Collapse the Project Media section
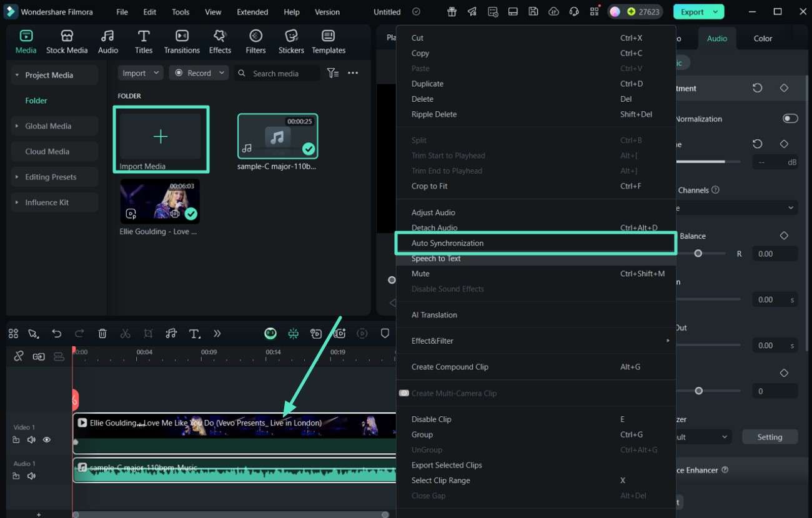Viewport: 812px width, 518px height. point(17,75)
